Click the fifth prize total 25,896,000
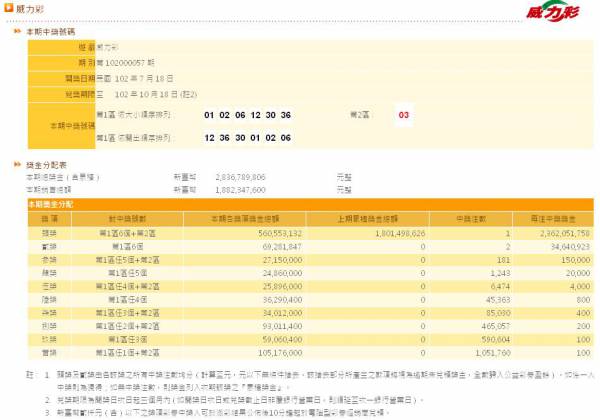 coord(282,287)
